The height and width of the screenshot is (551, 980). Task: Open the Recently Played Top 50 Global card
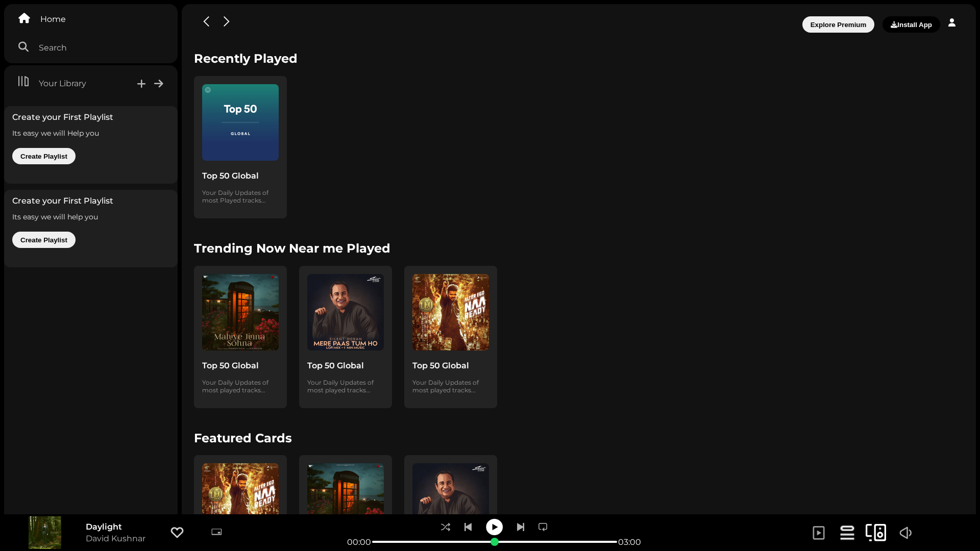pyautogui.click(x=240, y=147)
